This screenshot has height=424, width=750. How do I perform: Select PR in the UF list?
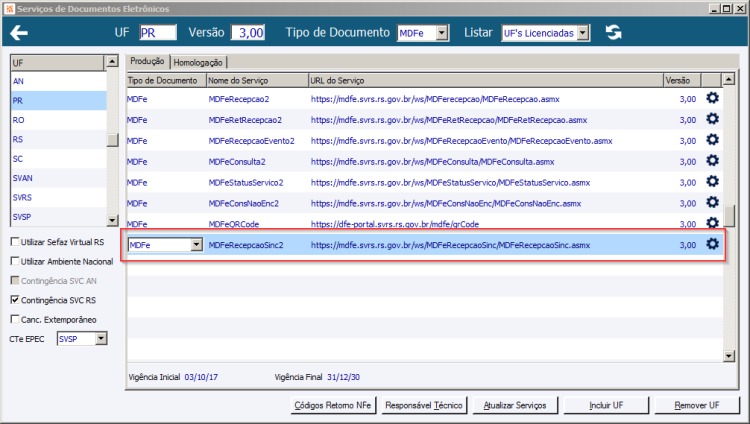coord(58,100)
